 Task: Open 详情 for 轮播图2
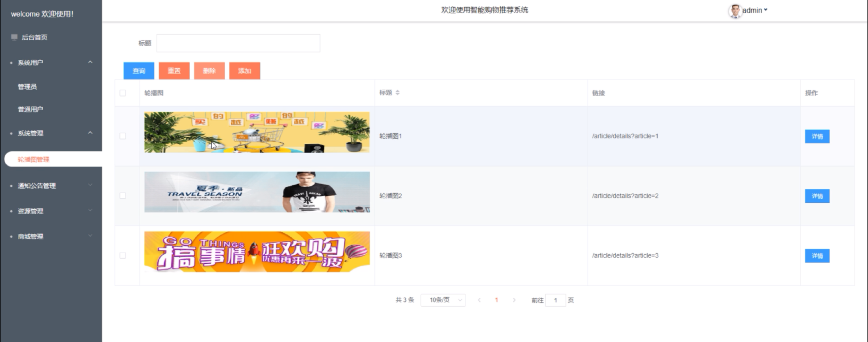tap(817, 196)
